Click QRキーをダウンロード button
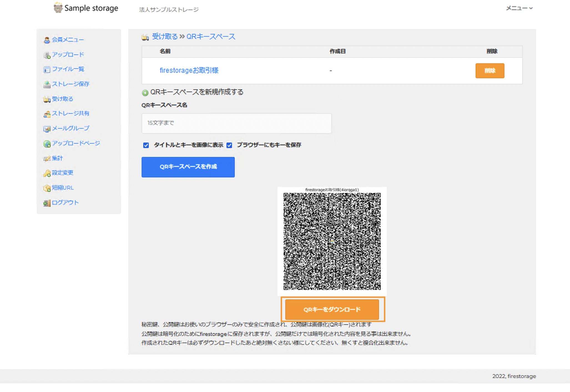 pos(332,309)
